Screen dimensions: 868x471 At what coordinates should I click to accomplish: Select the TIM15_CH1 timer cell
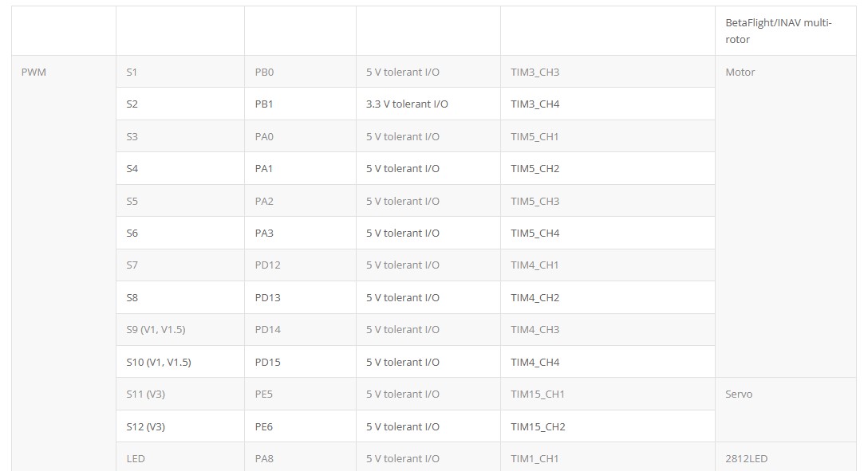click(x=608, y=394)
